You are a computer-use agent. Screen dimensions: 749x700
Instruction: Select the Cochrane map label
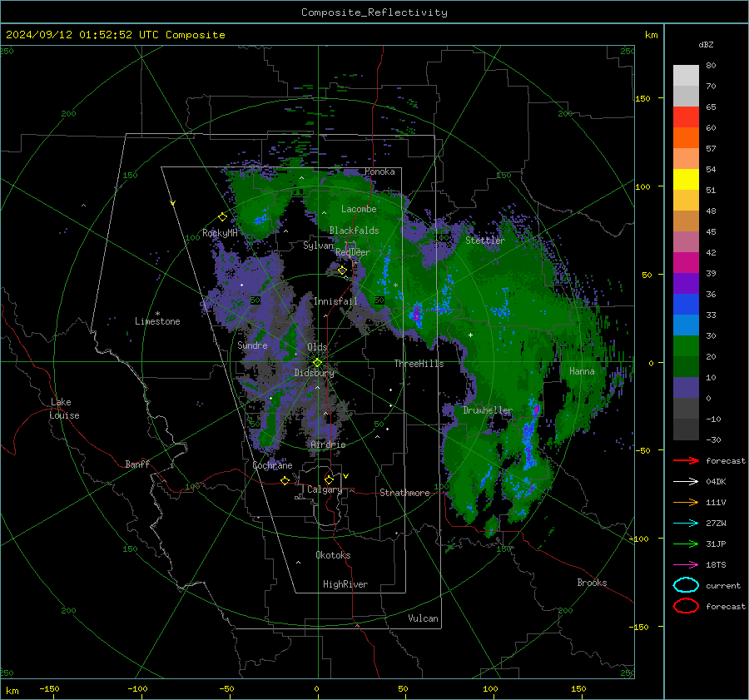272,465
